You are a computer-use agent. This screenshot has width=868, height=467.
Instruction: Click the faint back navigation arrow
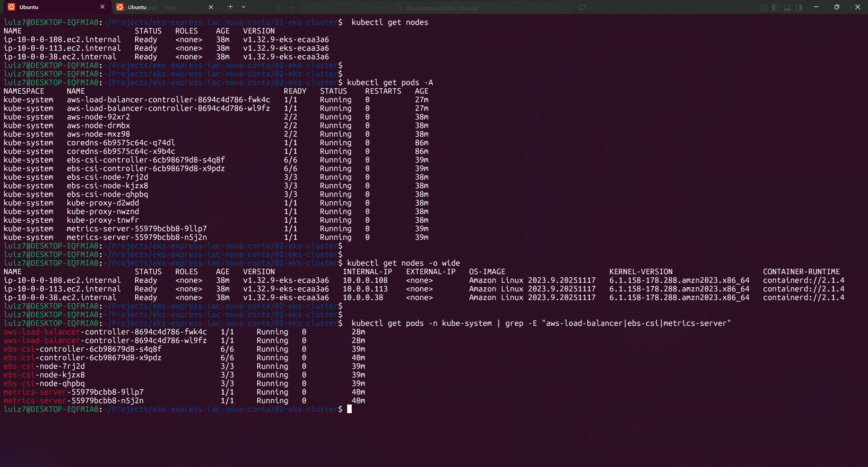[x=279, y=8]
